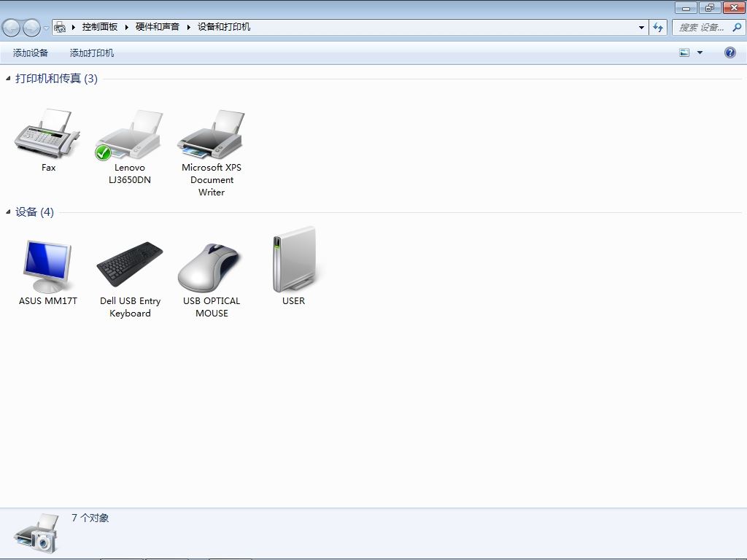The height and width of the screenshot is (560, 747).
Task: Minimize the window
Action: tap(686, 7)
